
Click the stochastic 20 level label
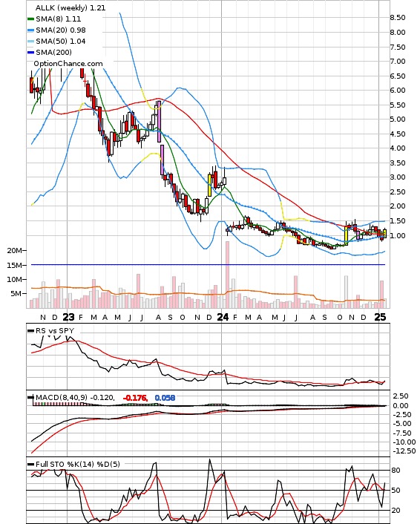tap(396, 511)
